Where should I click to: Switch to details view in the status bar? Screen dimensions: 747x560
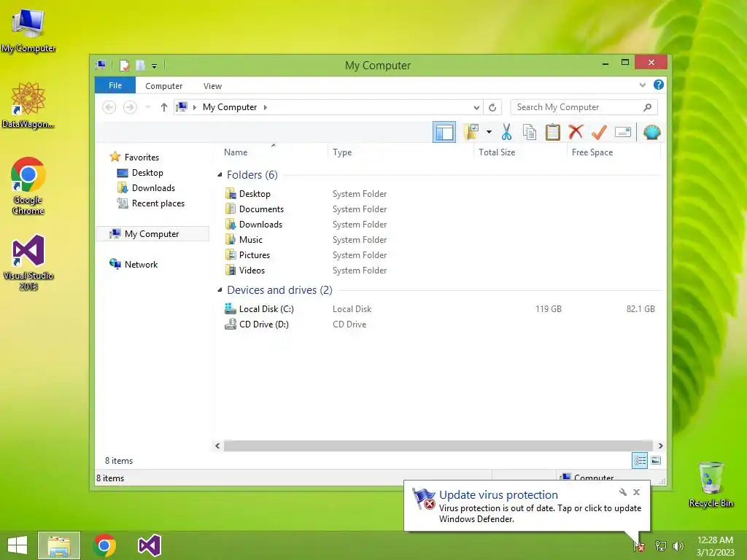(x=640, y=461)
